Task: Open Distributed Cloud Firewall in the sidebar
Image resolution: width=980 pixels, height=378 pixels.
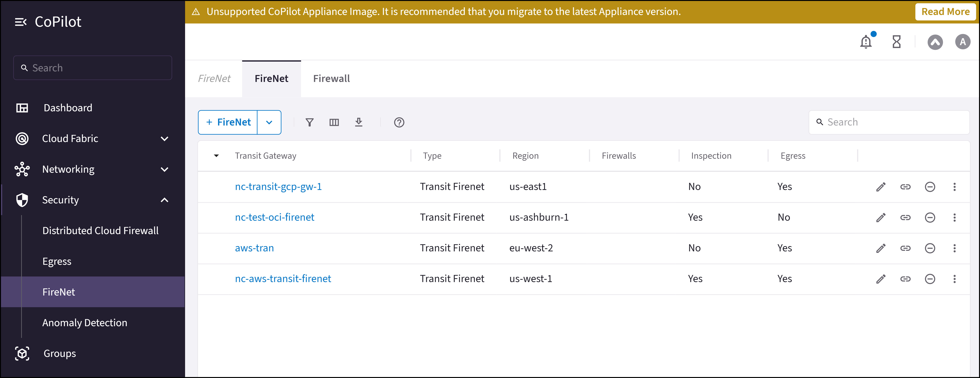Action: [100, 230]
